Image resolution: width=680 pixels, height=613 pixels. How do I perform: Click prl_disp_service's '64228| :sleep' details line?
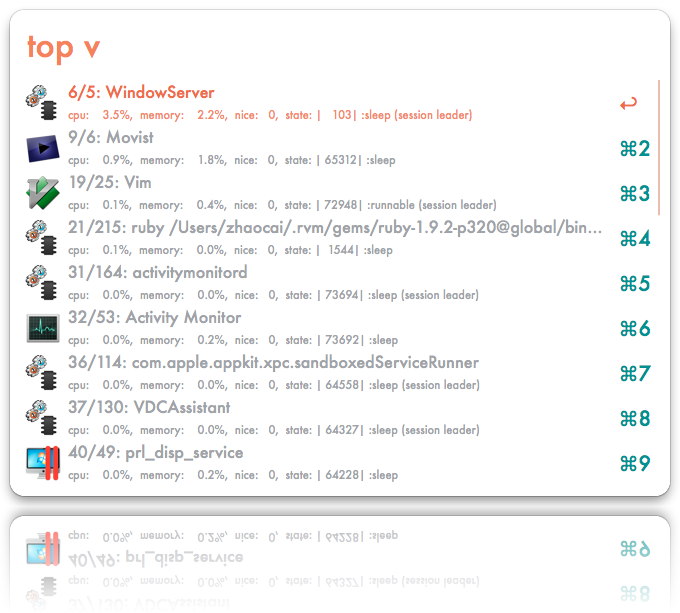pos(233,475)
